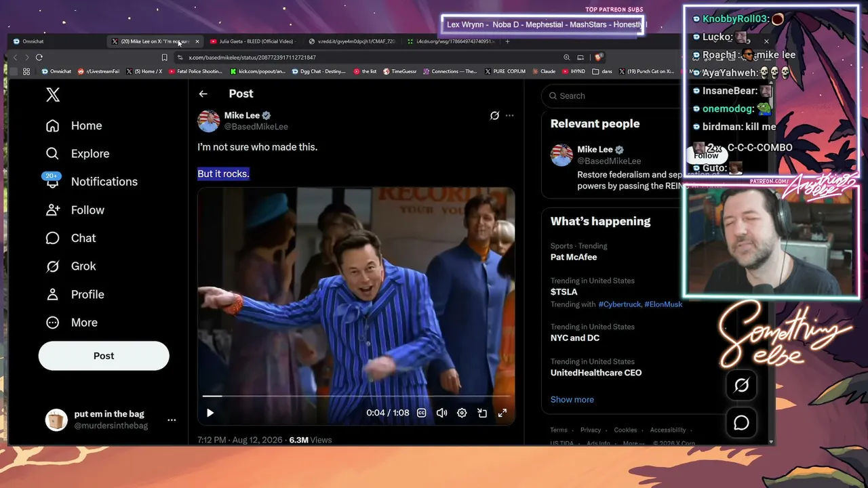Open video settings gear
The image size is (868, 488).
pyautogui.click(x=462, y=413)
